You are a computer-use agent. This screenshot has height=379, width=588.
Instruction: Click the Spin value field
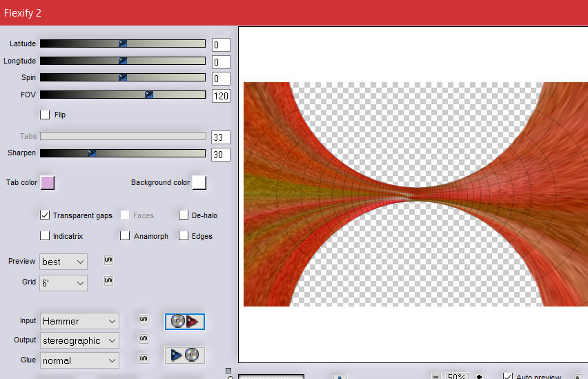[221, 79]
